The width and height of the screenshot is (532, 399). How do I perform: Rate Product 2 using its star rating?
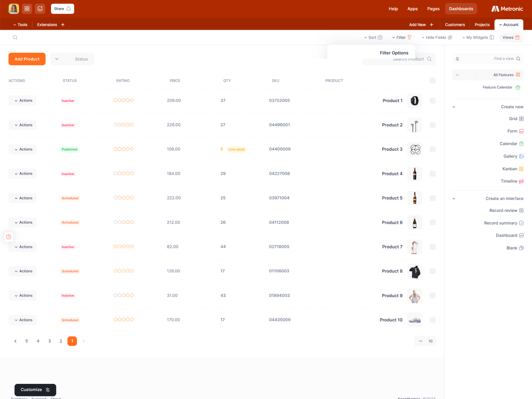123,125
